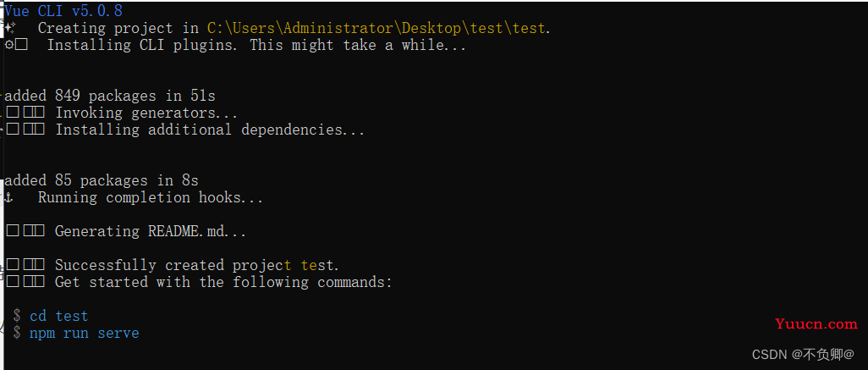Screen dimensions: 868x370
Task: Click the box glyphs before Installing additional dependencies
Action: click(x=25, y=130)
